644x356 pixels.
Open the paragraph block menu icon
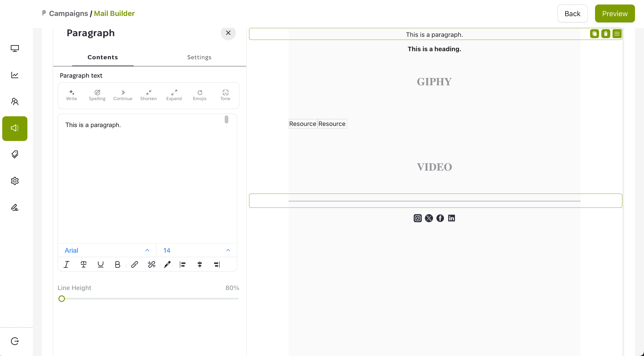(617, 34)
